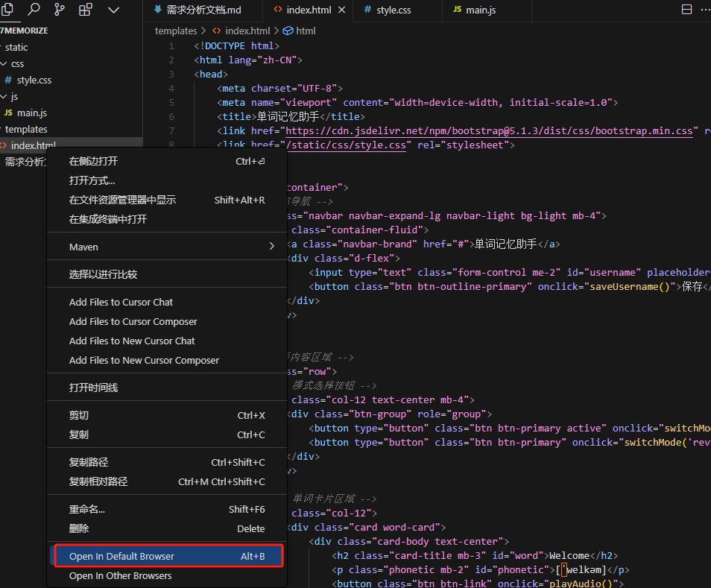Select 在集成终端中打开 menu entry
The height and width of the screenshot is (588, 711).
point(167,219)
